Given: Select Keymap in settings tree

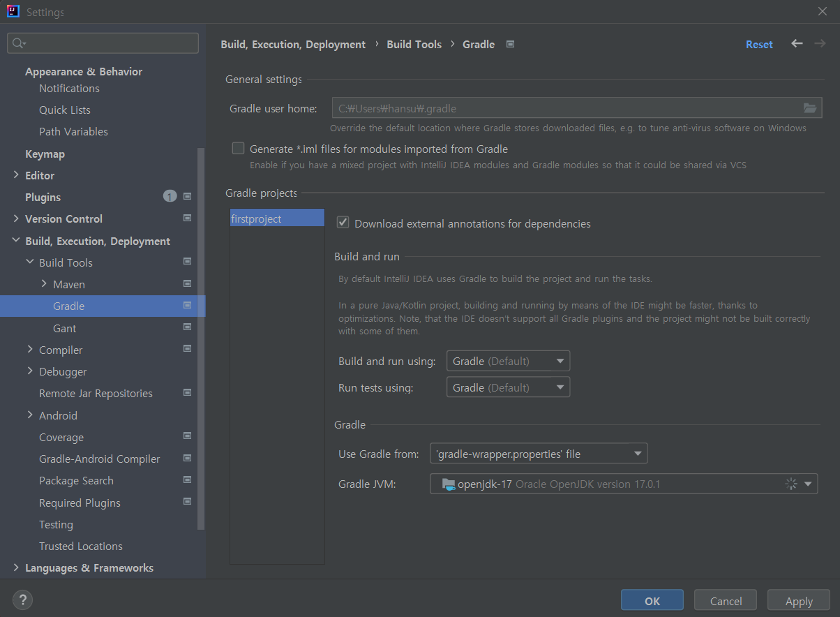Looking at the screenshot, I should point(45,154).
